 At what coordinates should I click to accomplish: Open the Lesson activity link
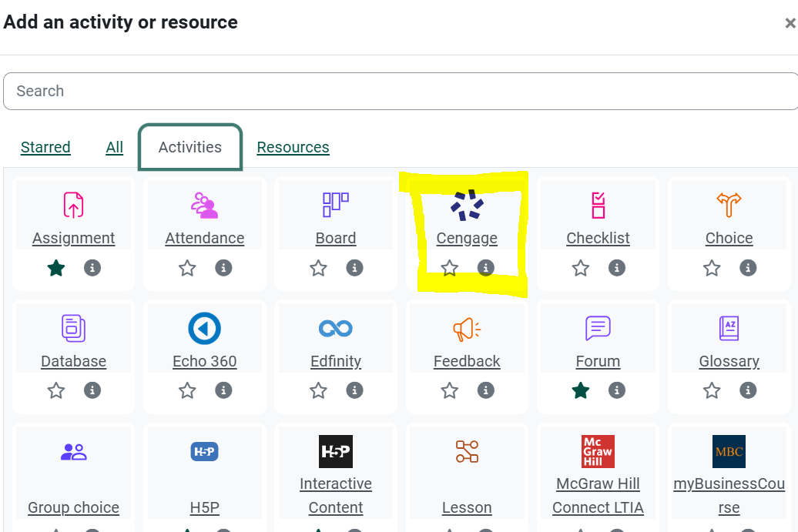pyautogui.click(x=467, y=507)
